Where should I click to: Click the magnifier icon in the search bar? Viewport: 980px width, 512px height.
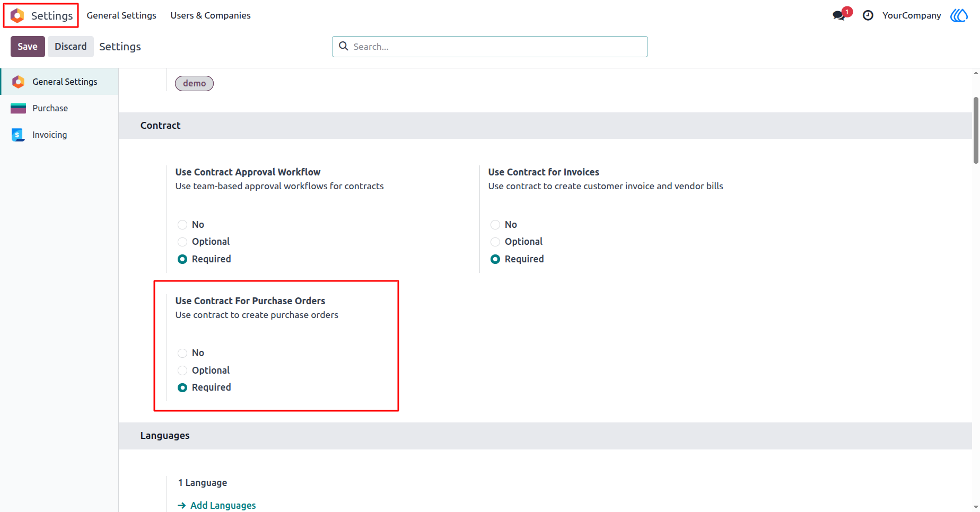tap(344, 46)
